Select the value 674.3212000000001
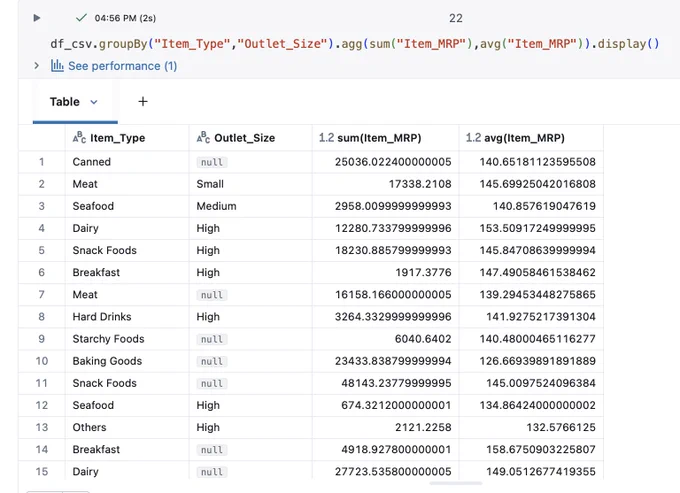The image size is (680, 493). pyautogui.click(x=396, y=405)
